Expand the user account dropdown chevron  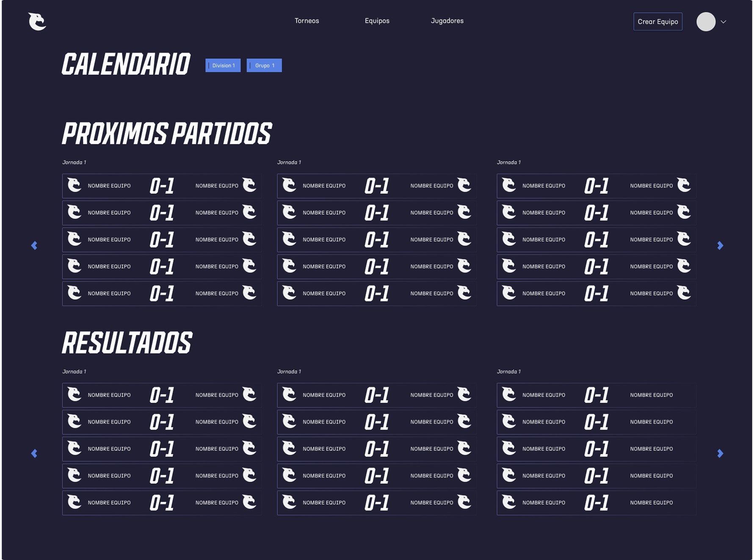click(724, 22)
